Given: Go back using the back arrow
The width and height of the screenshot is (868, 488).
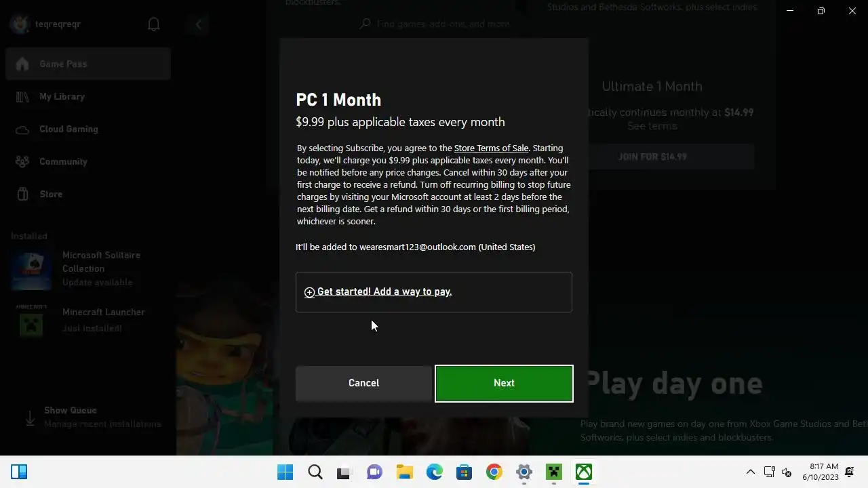Looking at the screenshot, I should point(199,24).
